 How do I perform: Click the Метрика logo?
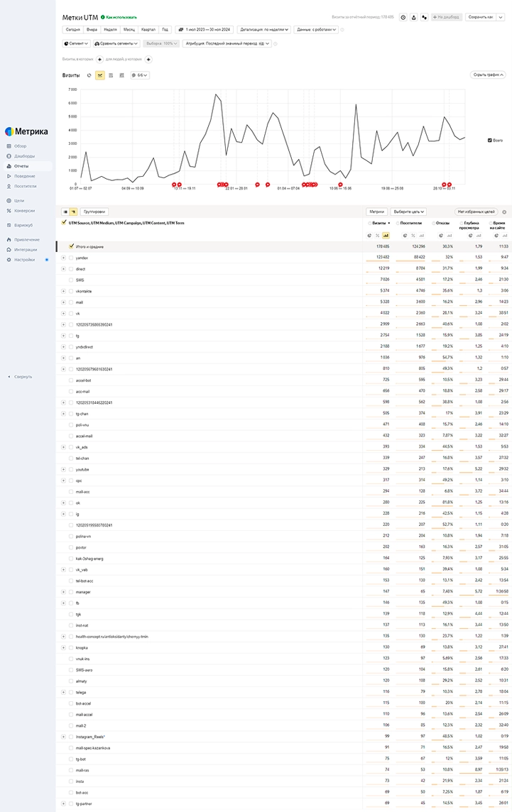[x=26, y=131]
